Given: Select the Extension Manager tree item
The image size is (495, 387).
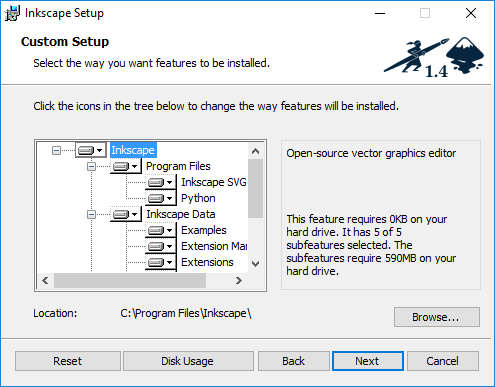Looking at the screenshot, I should coord(214,246).
